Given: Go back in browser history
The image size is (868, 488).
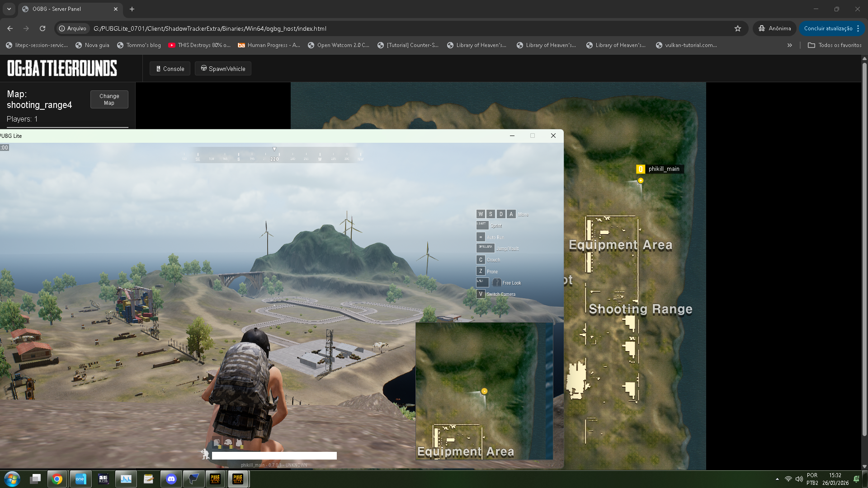Looking at the screenshot, I should (10, 28).
